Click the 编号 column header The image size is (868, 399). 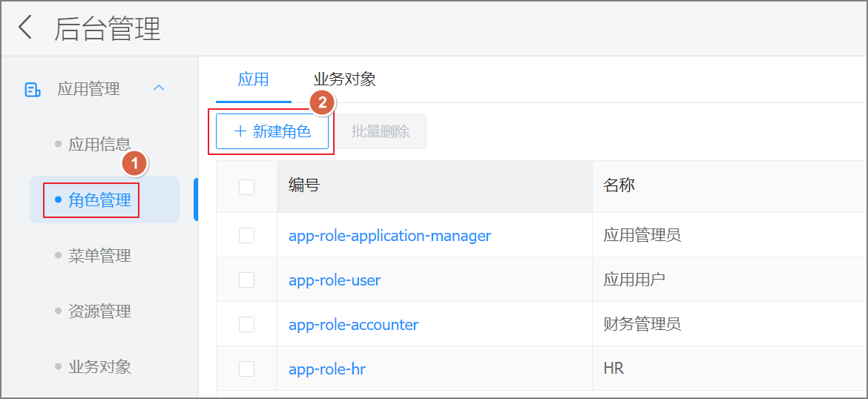(304, 185)
